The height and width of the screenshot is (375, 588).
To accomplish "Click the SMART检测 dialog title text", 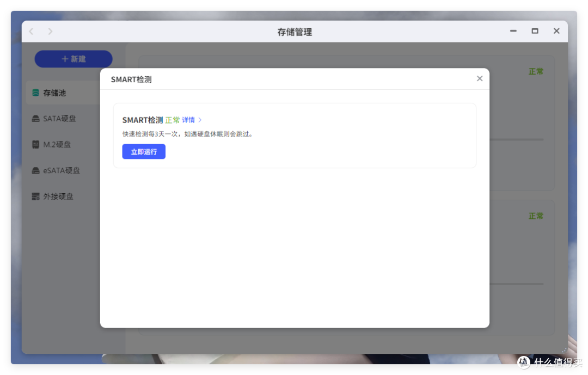I will 131,79.
